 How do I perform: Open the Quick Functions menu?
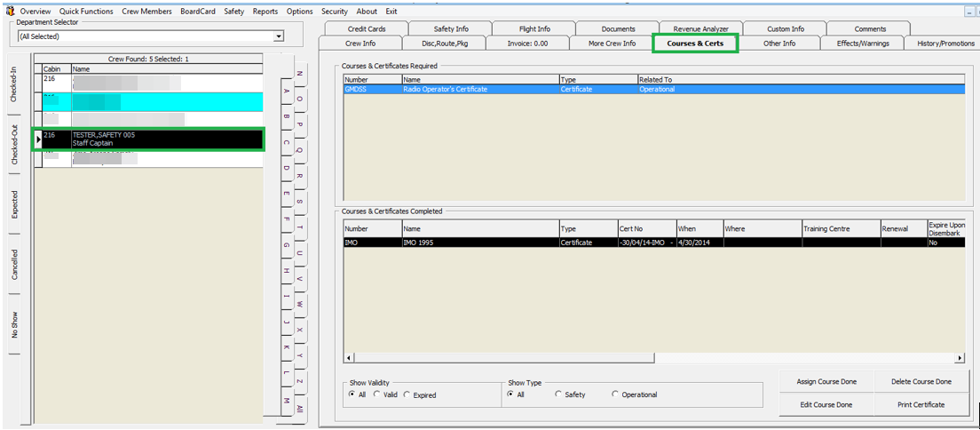pos(86,12)
